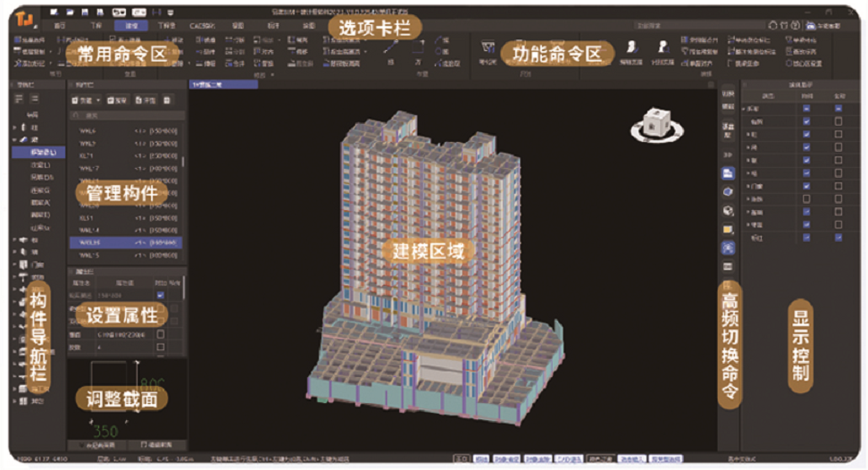This screenshot has height=470, width=868.
Task: Select the highlighted 建模 ribbon tab
Action: tap(133, 27)
